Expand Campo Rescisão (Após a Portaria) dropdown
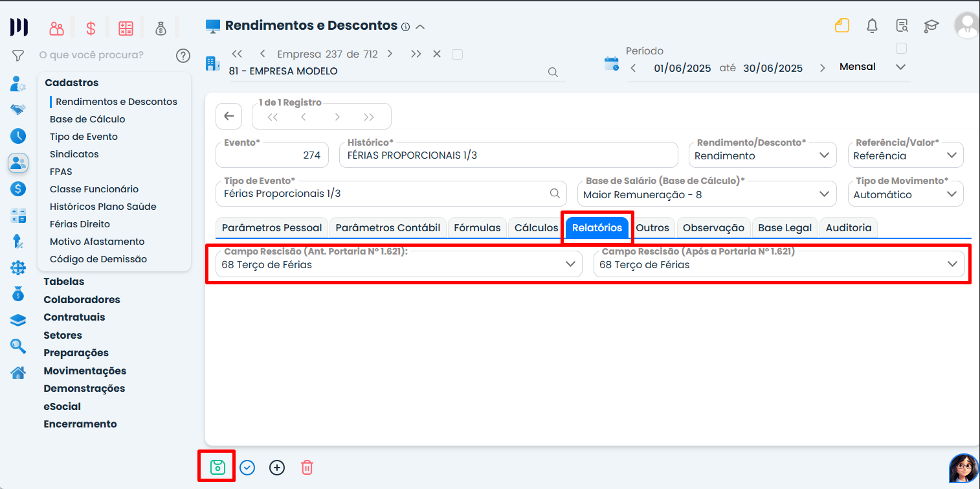The width and height of the screenshot is (980, 489). coord(952,264)
